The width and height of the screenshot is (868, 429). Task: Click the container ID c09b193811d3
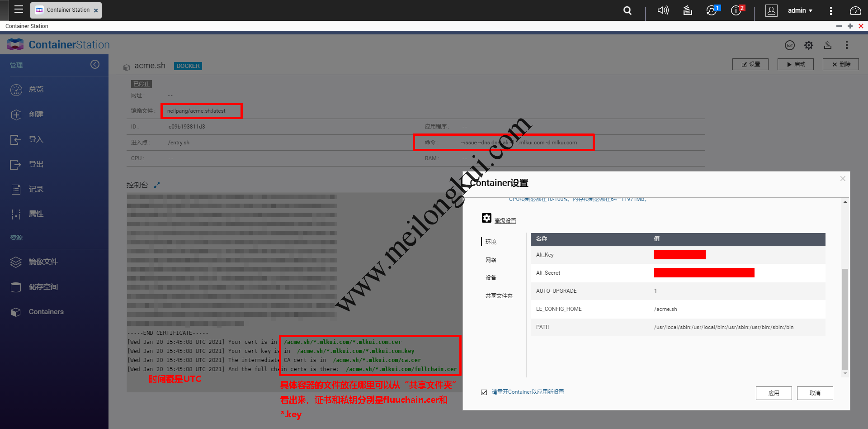(x=187, y=127)
